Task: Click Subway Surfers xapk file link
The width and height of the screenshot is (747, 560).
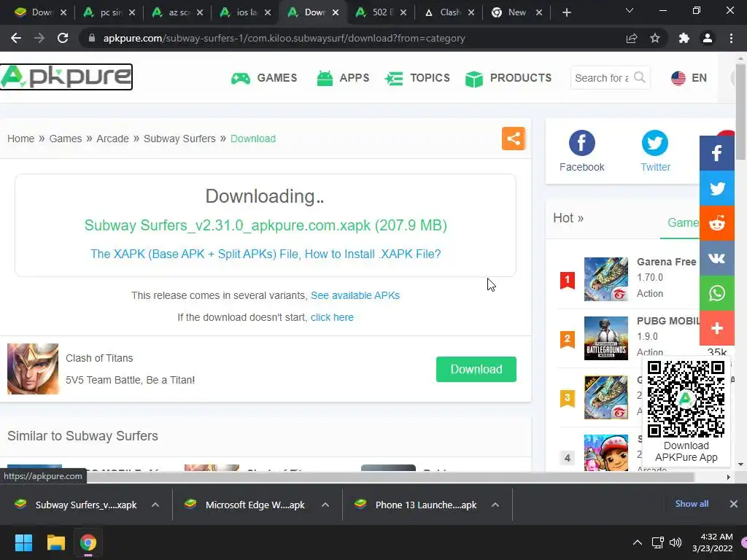Action: click(x=266, y=225)
